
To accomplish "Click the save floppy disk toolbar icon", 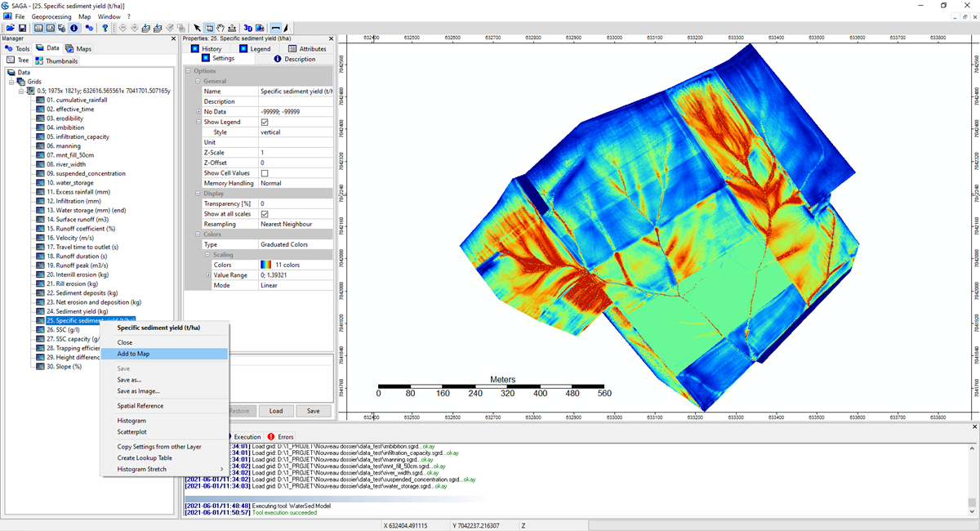I will click(22, 28).
